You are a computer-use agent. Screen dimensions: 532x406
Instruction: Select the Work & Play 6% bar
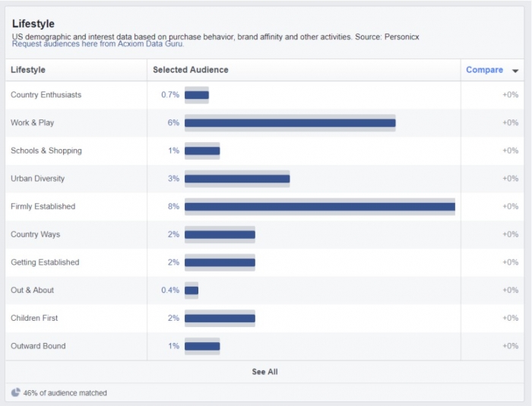(290, 123)
